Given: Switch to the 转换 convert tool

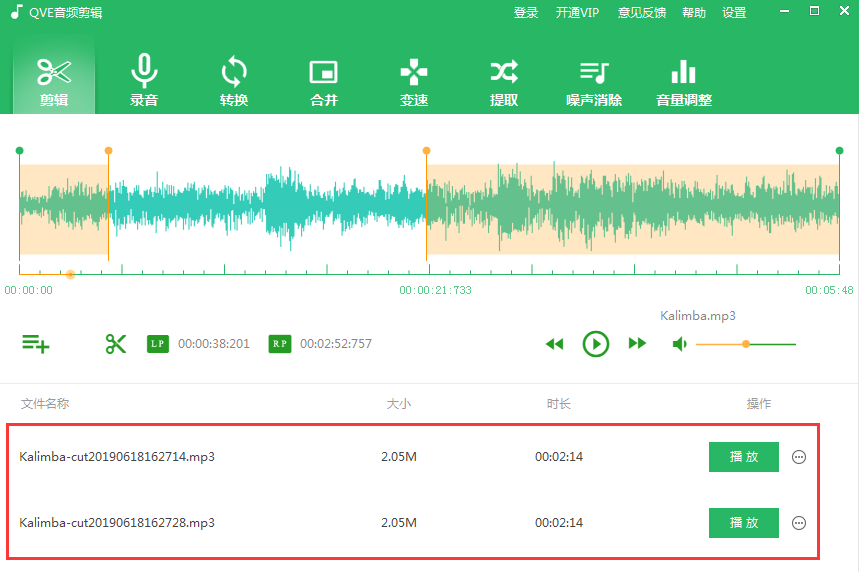Looking at the screenshot, I should pyautogui.click(x=234, y=80).
